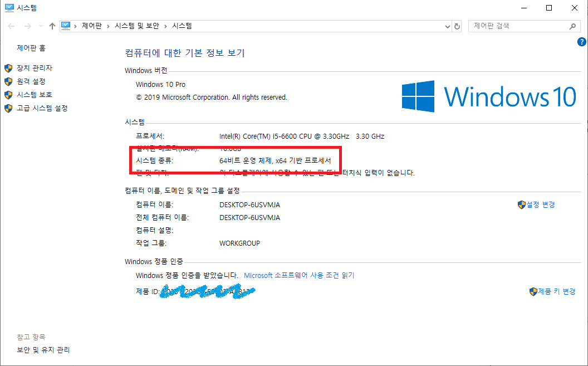The width and height of the screenshot is (588, 366).
Task: Open Help with the blue question icon
Action: 582,42
